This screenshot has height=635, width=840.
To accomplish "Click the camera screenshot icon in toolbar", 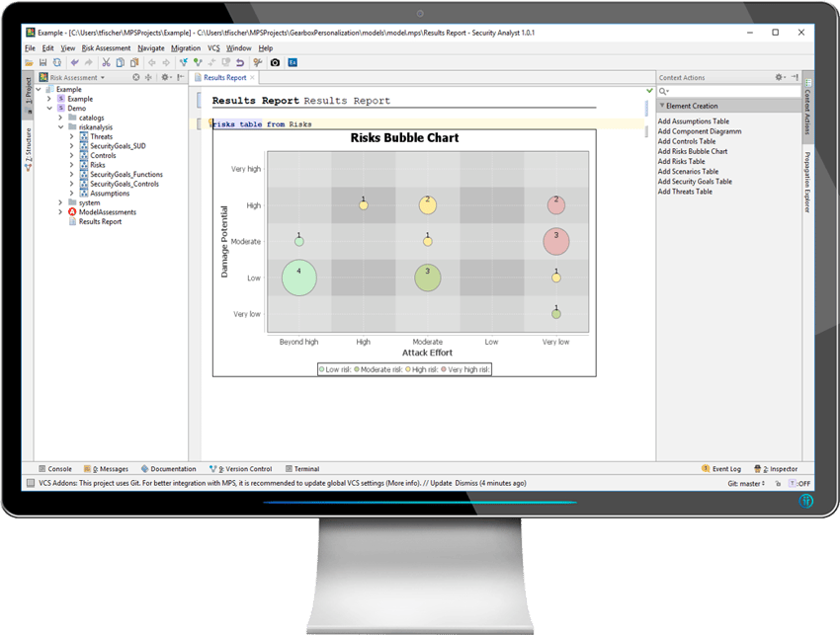I will click(275, 62).
